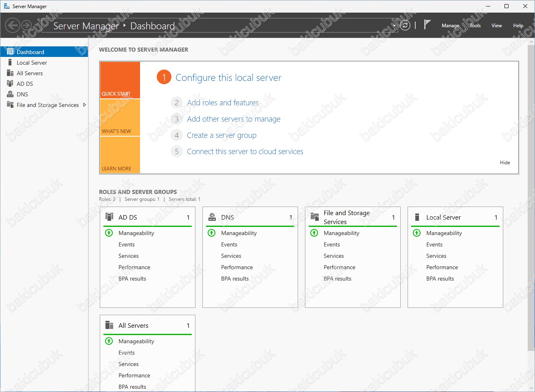Click the DNS sidebar icon
The image size is (535, 392).
tap(10, 94)
